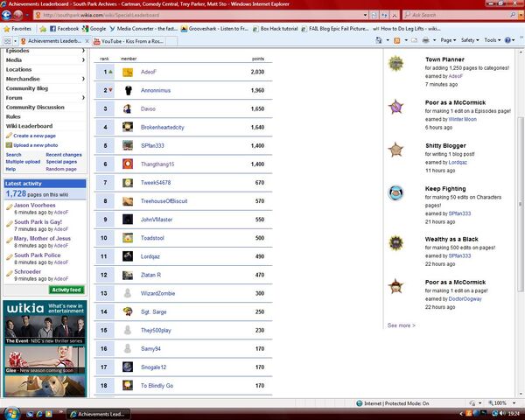The image size is (525, 420).
Task: Open the Grooveshark bookmark in favorites bar
Action: 215,29
